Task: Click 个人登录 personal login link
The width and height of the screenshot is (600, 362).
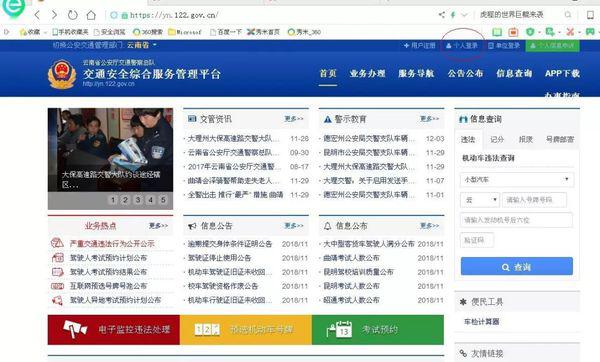Action: coord(462,46)
